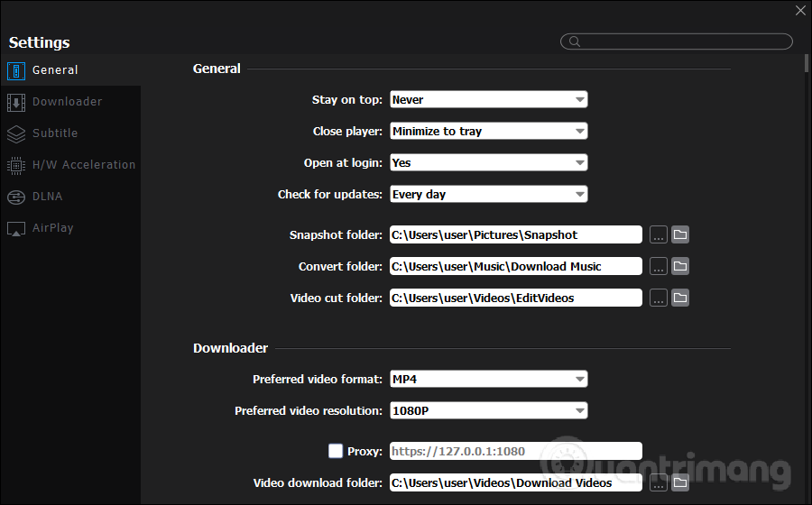
Task: Open the Subtitle settings tab
Action: coord(70,133)
